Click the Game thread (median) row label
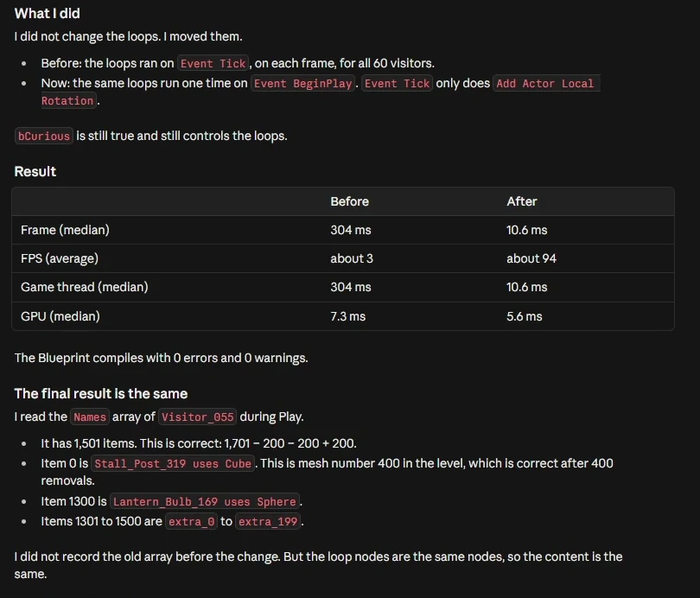The width and height of the screenshot is (700, 598). pos(85,287)
